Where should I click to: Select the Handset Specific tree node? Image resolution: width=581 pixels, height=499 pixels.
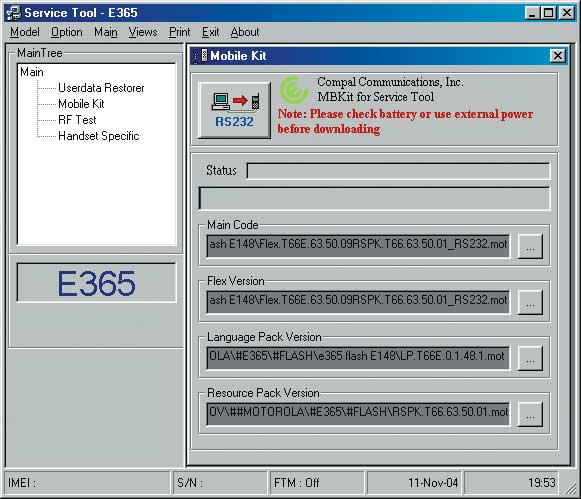tap(99, 136)
